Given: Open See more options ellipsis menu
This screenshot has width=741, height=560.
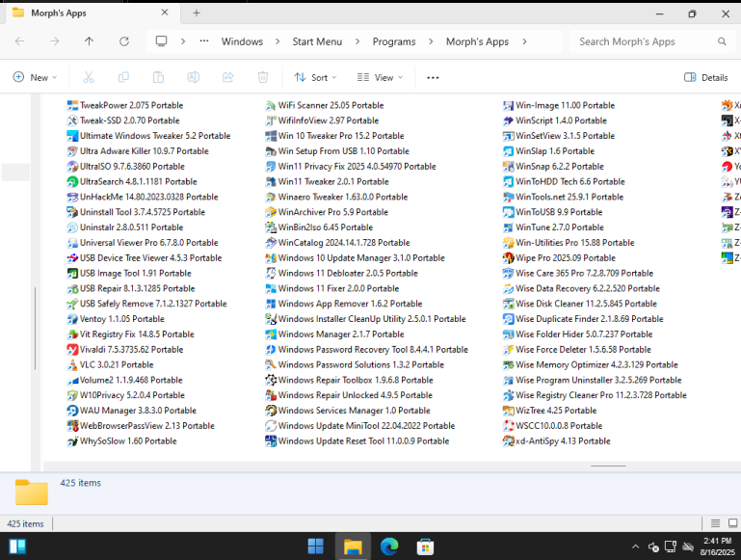Looking at the screenshot, I should [x=433, y=77].
